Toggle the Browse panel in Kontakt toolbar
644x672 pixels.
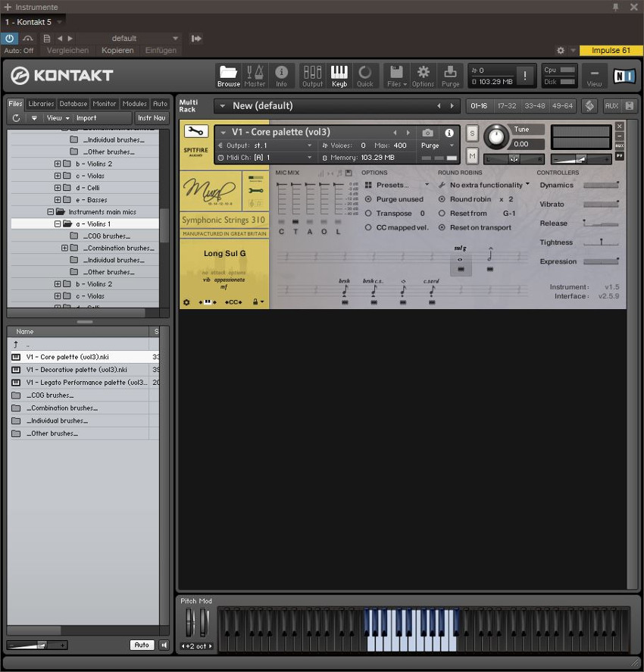point(228,77)
